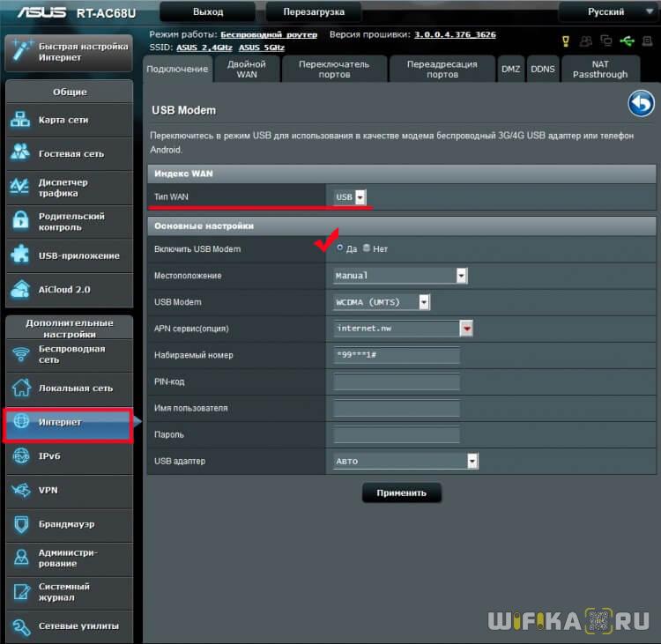Open the Интернет globe icon
The width and height of the screenshot is (661, 644).
click(x=21, y=421)
